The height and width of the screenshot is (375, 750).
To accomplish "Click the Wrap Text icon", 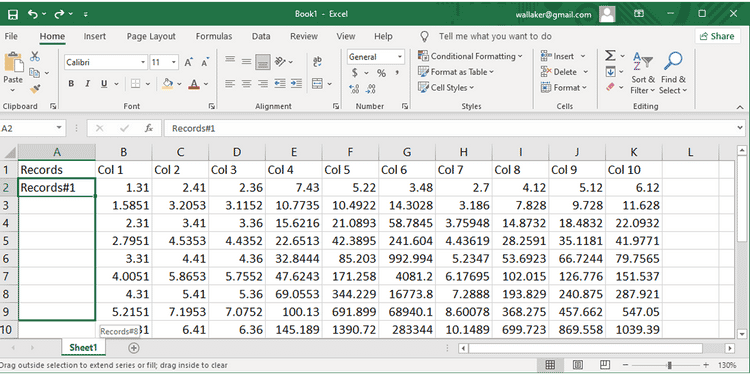I will pos(317,62).
